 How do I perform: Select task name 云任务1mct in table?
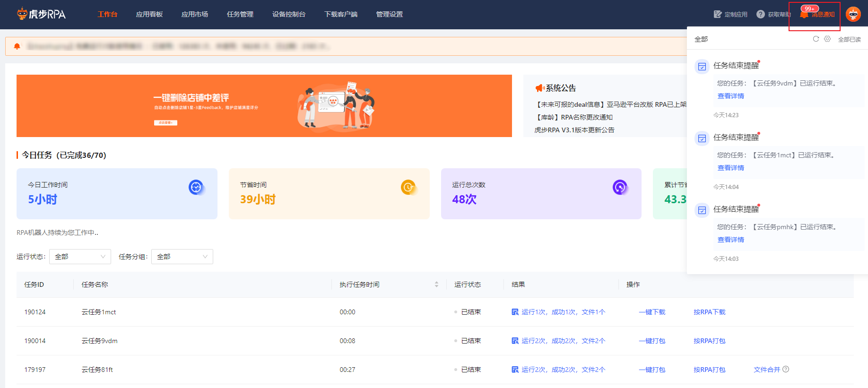(99, 312)
